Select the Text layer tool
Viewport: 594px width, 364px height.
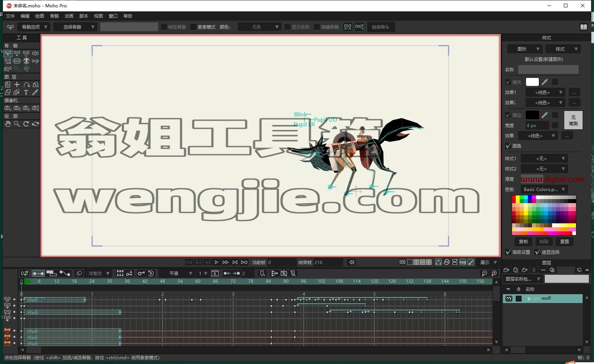(26, 93)
